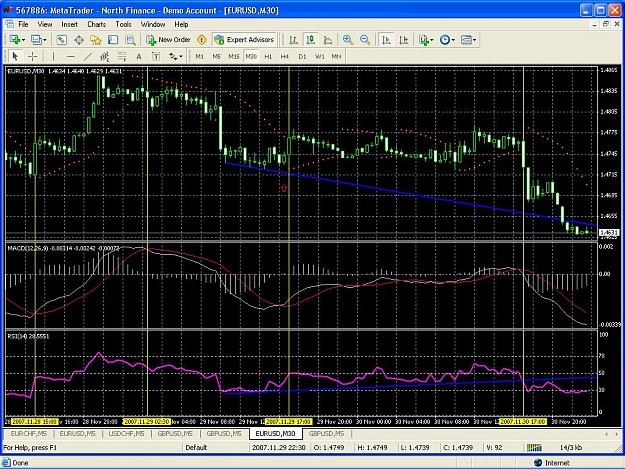Toggle Candlesticks chart mode
The width and height of the screenshot is (625, 469).
pos(311,39)
